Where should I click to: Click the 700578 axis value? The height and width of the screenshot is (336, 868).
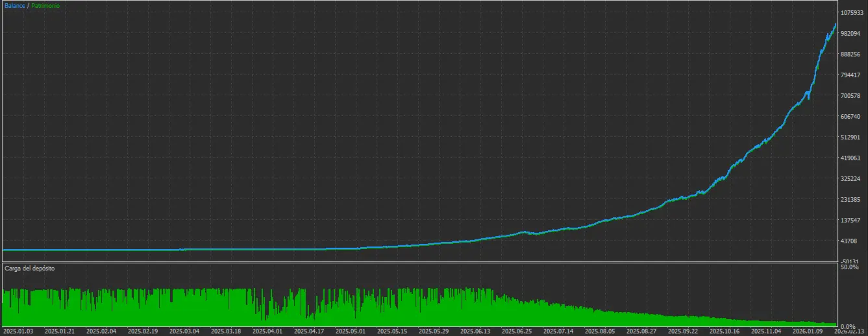click(851, 96)
